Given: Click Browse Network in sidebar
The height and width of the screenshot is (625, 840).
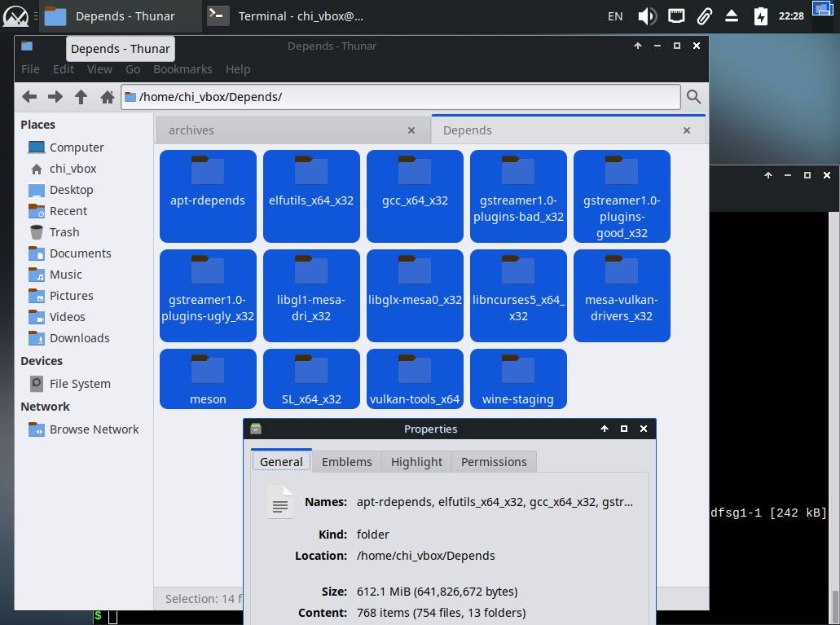Looking at the screenshot, I should [94, 429].
